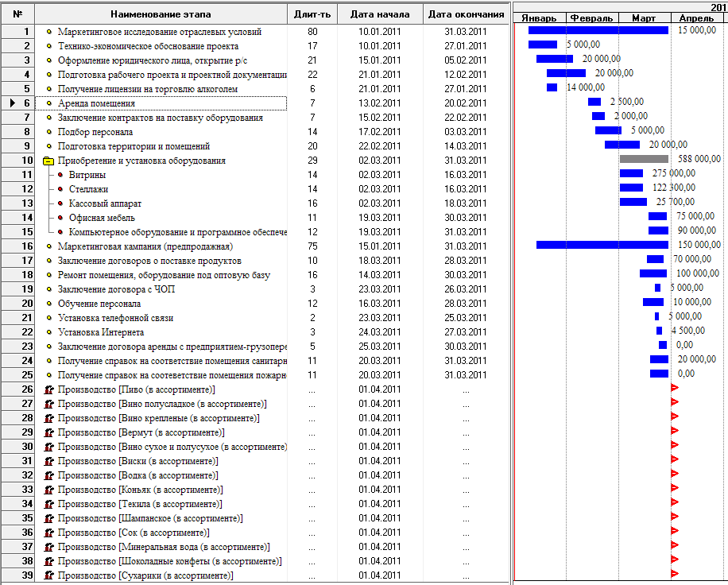This screenshot has width=728, height=585.
Task: Select the stage Технико-экономическое обоснование проекта
Action: pyautogui.click(x=148, y=46)
